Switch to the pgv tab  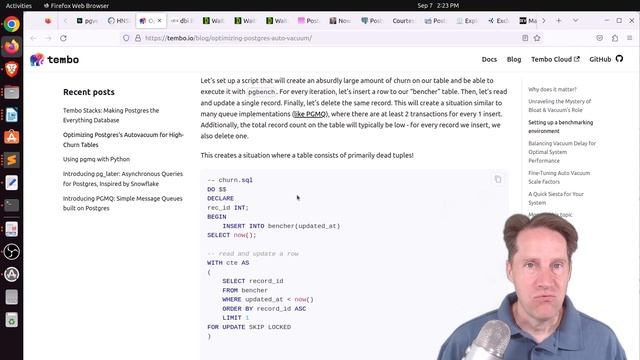click(x=87, y=21)
